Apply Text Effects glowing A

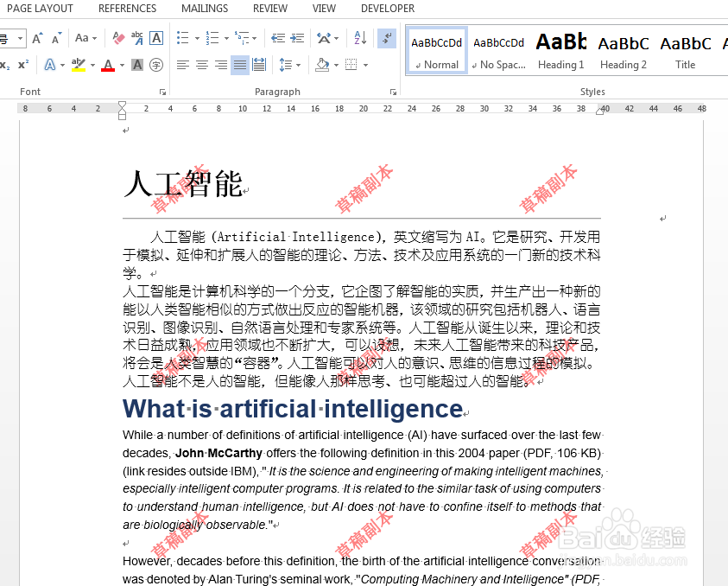point(50,65)
